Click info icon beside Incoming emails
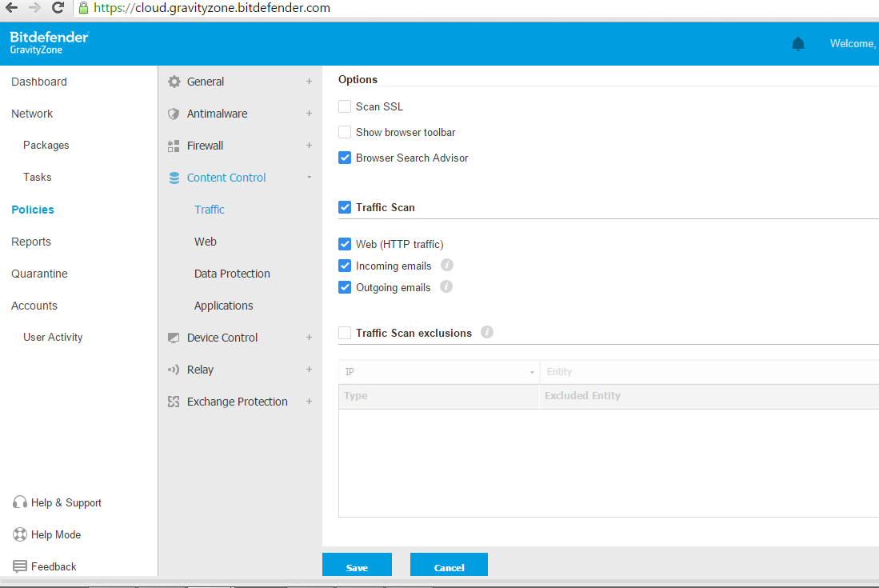This screenshot has width=879, height=588. click(447, 265)
